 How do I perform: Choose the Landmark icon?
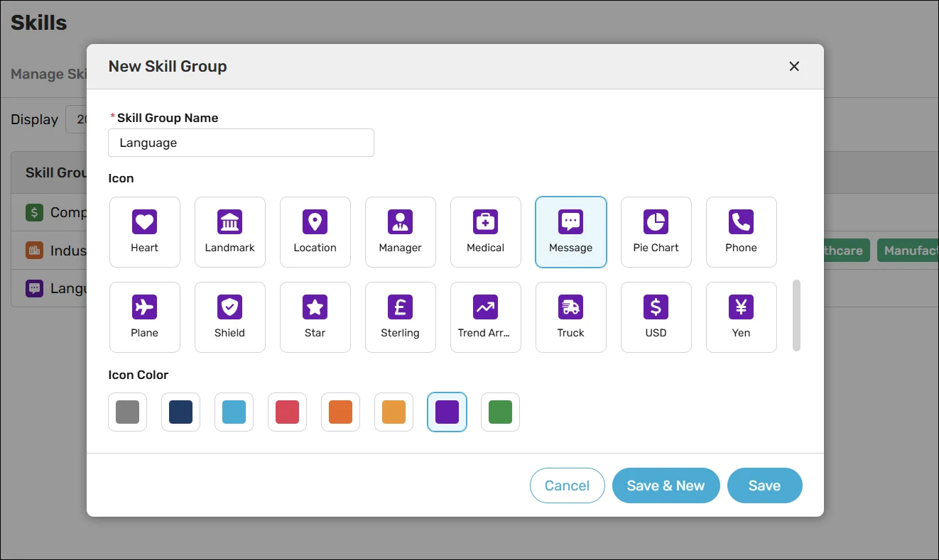[230, 232]
